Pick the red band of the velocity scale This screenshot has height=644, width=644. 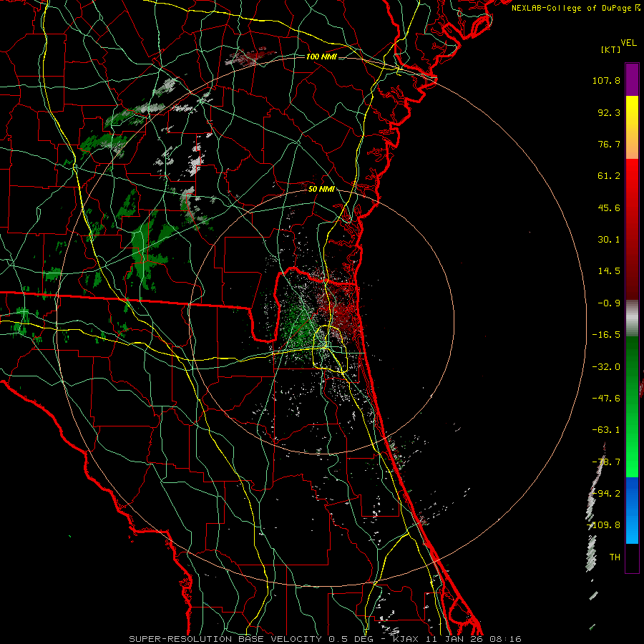click(x=632, y=229)
